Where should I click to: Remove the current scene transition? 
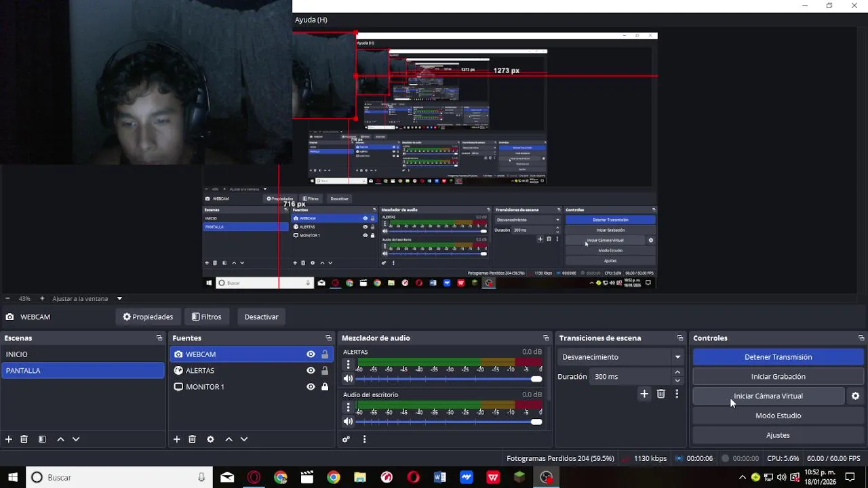(x=660, y=394)
